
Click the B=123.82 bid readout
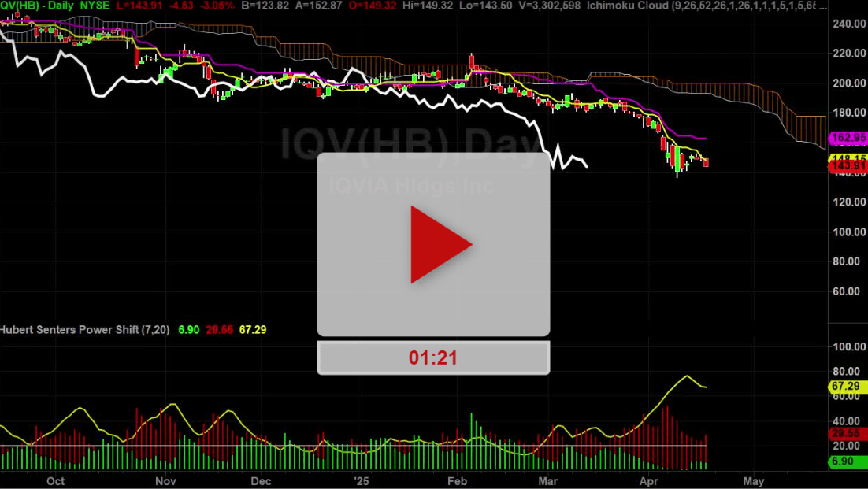(x=265, y=6)
